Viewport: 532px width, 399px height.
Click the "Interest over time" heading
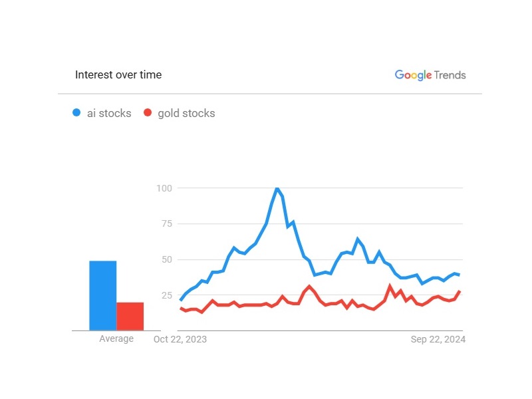click(118, 74)
